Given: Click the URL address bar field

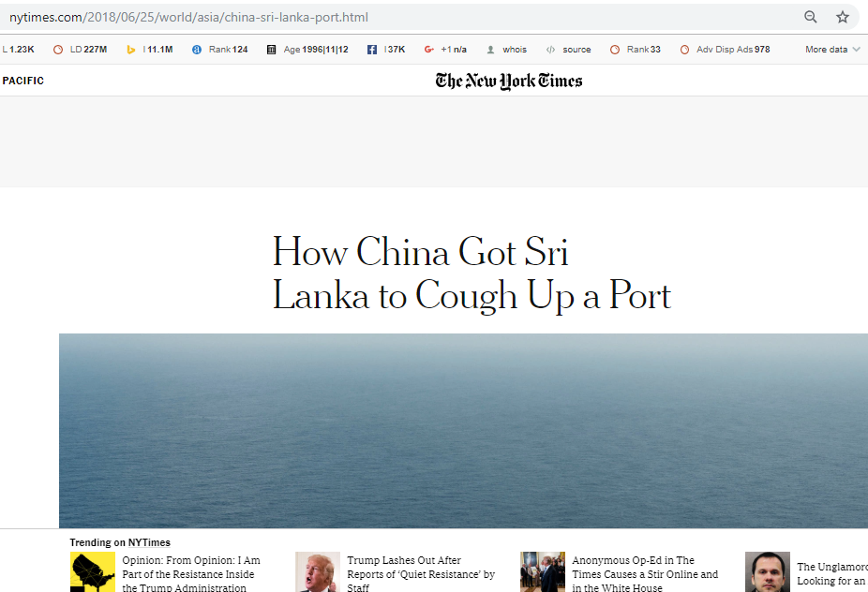Looking at the screenshot, I should tap(398, 17).
